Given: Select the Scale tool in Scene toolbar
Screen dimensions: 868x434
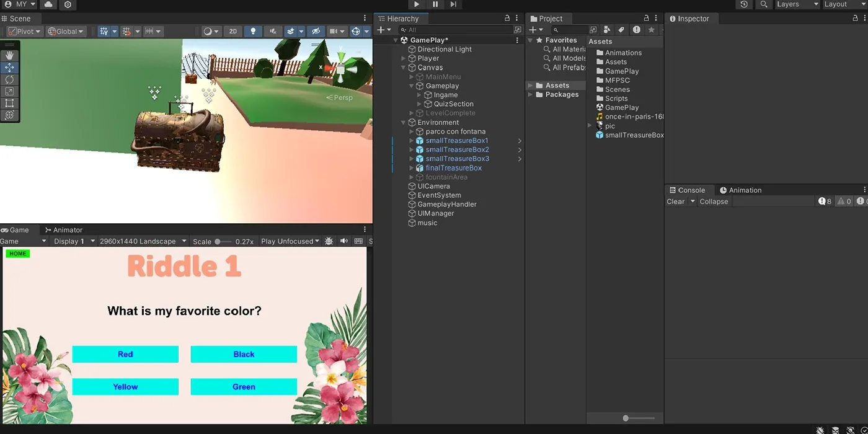Looking at the screenshot, I should tap(10, 91).
